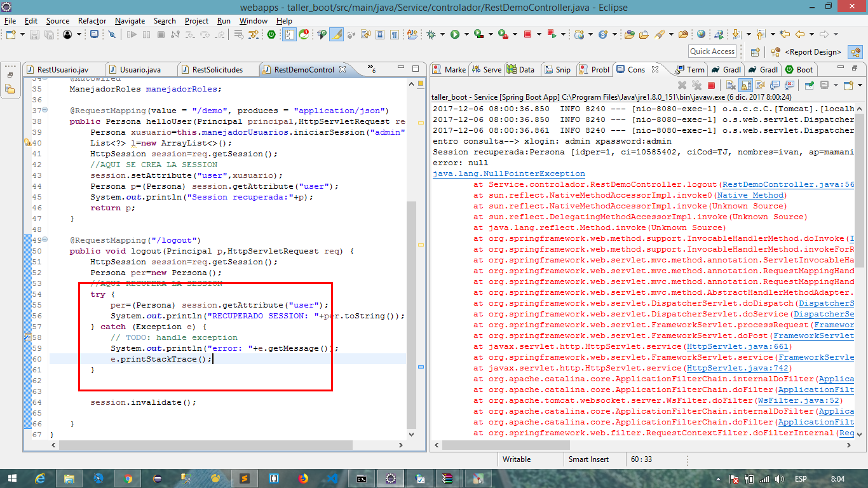This screenshot has height=488, width=868.
Task: Switch to the Boot Dashboard tab
Action: [799, 70]
